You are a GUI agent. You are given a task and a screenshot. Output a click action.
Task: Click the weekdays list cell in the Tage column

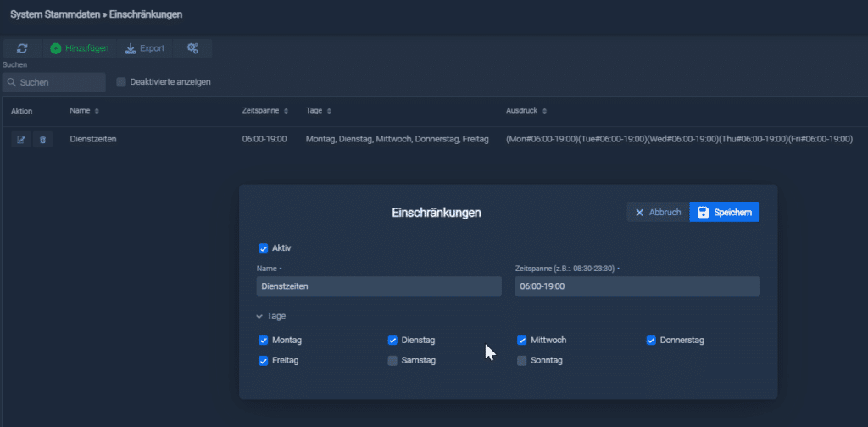pyautogui.click(x=397, y=140)
